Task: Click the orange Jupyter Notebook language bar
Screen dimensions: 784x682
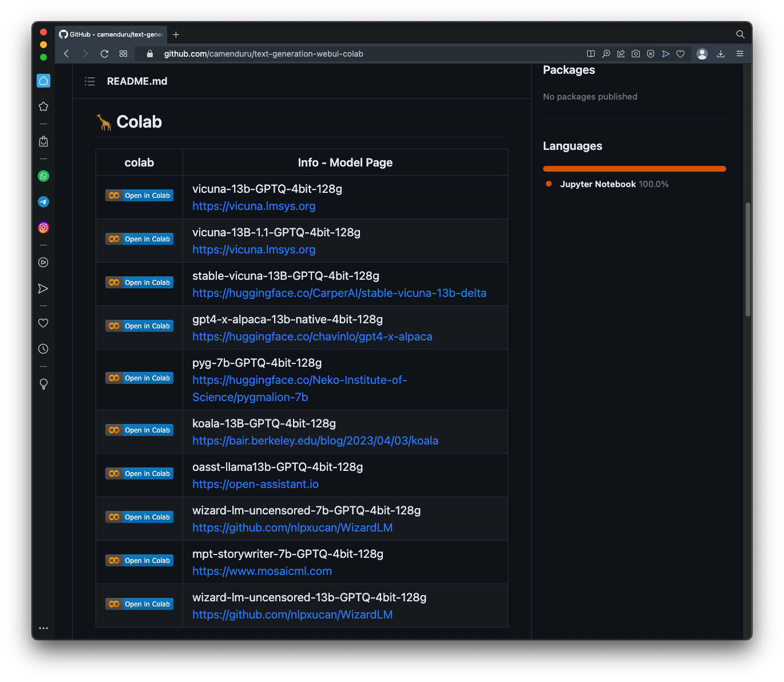Action: click(x=634, y=169)
